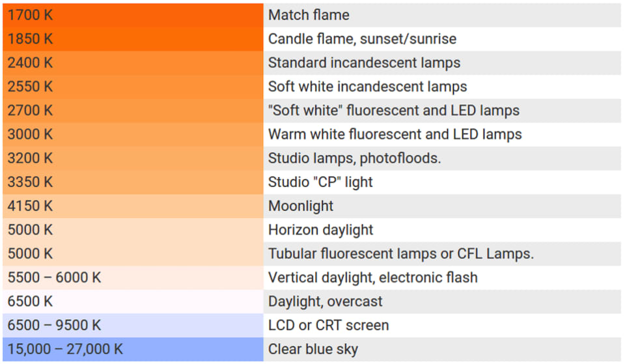Select Tubular fluorescent lamps or CFL Lamps
Image resolution: width=625 pixels, height=364 pixels.
pos(400,254)
